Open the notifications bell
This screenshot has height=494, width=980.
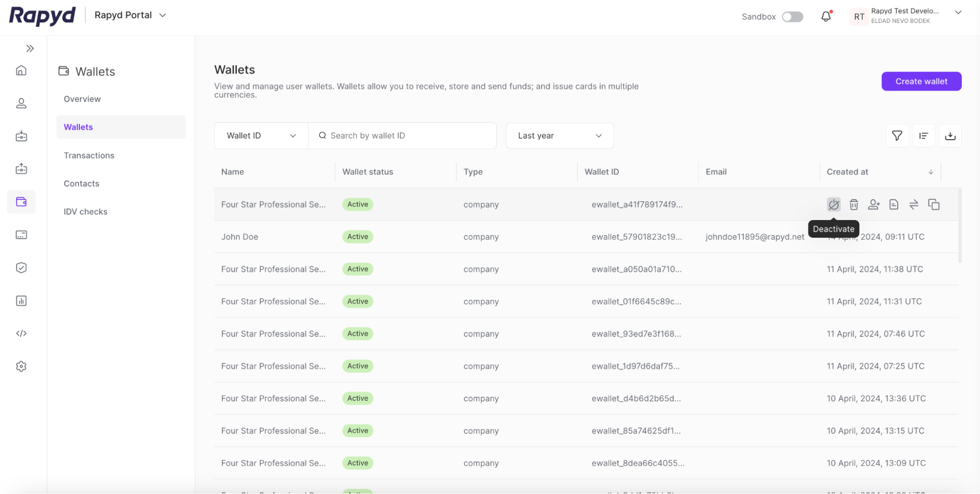pos(826,17)
